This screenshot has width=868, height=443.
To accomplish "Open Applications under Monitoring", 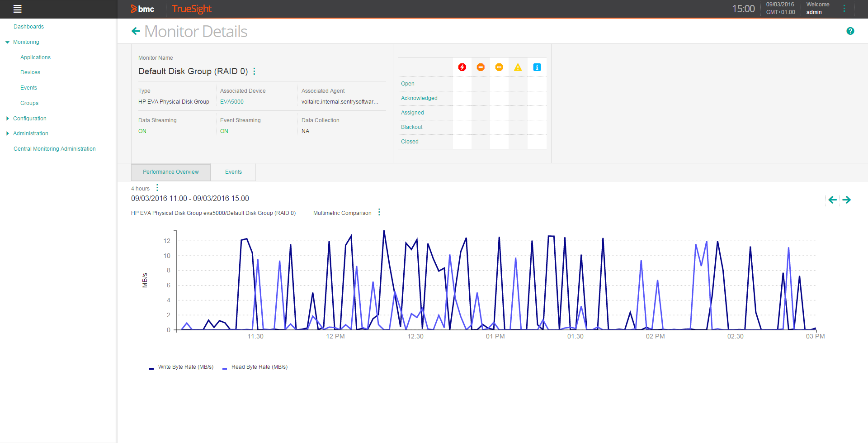I will (35, 57).
